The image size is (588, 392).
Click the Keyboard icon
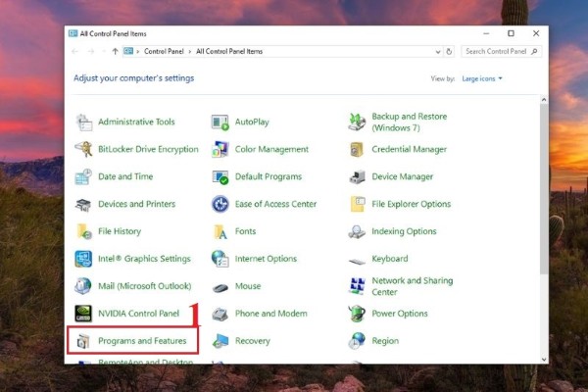point(357,261)
